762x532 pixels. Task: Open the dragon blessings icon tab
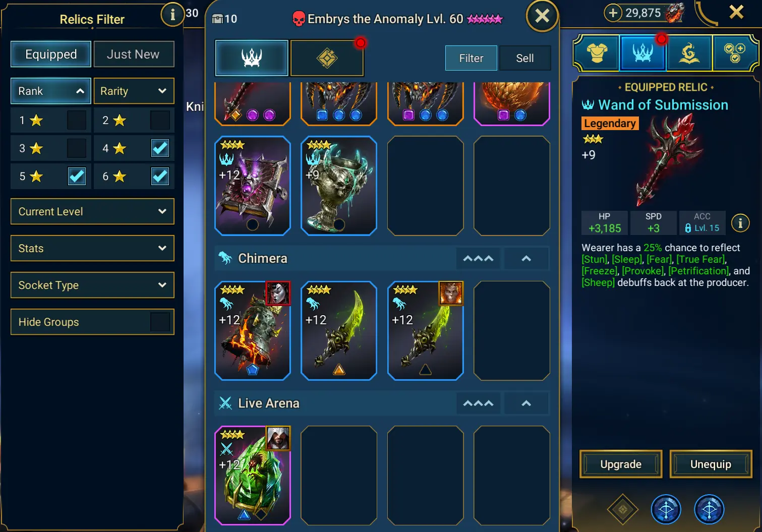(x=689, y=52)
